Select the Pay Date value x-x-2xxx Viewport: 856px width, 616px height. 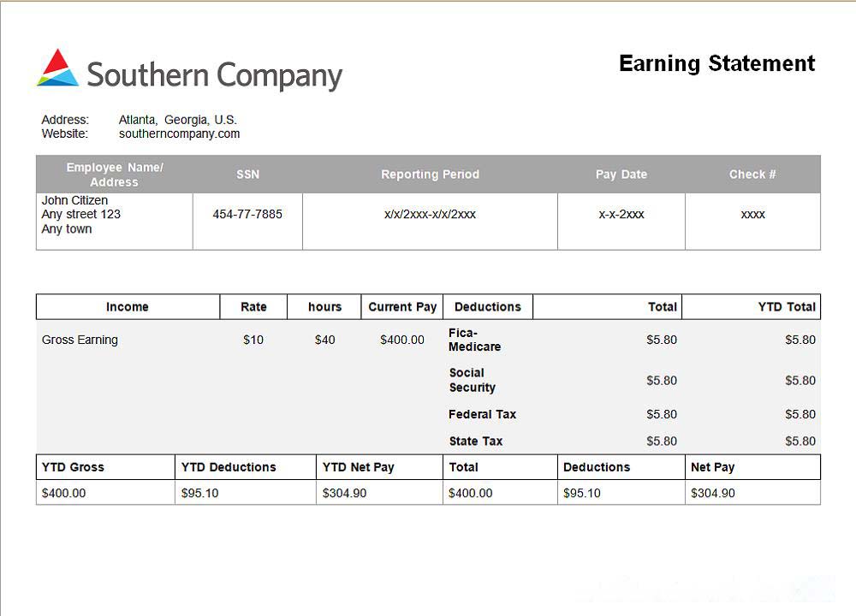click(621, 214)
